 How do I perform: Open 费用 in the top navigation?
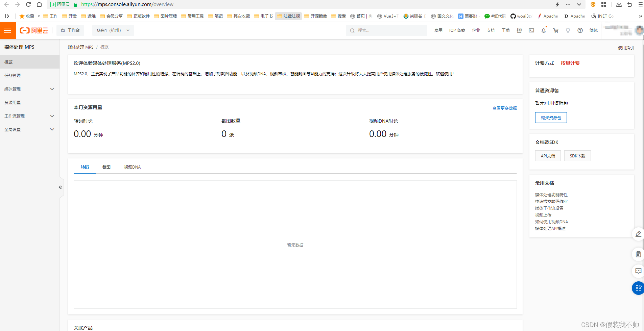(x=438, y=30)
